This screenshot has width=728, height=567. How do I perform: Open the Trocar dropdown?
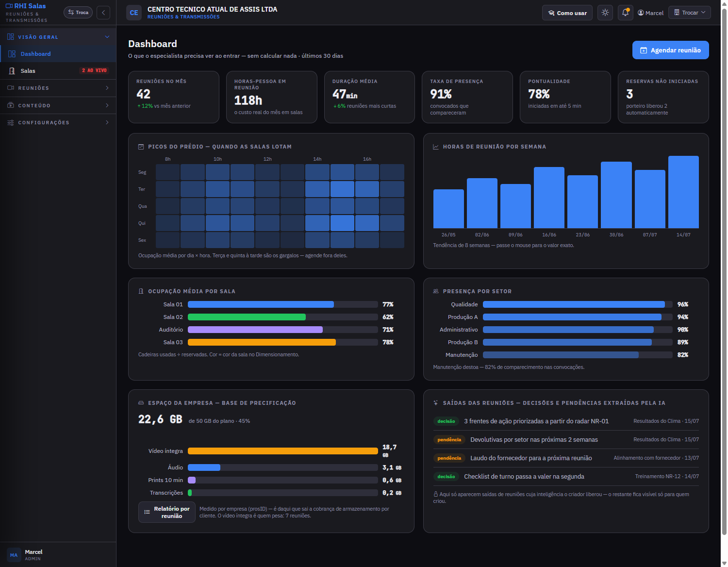(690, 13)
